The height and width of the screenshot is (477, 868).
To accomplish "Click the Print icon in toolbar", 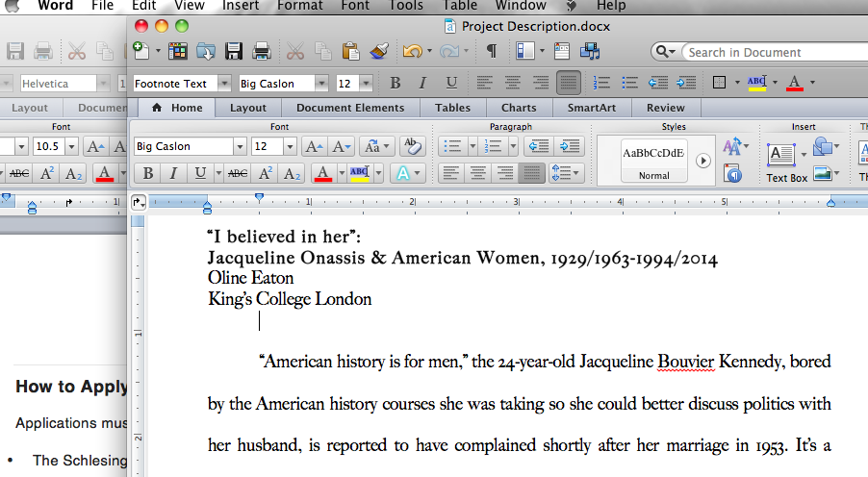I will coord(262,52).
